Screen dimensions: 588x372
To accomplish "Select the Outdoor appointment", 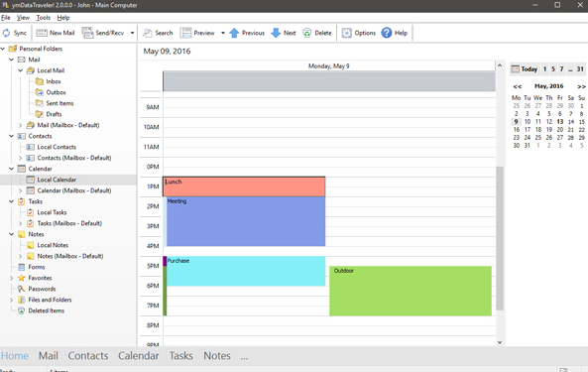I will [411, 291].
